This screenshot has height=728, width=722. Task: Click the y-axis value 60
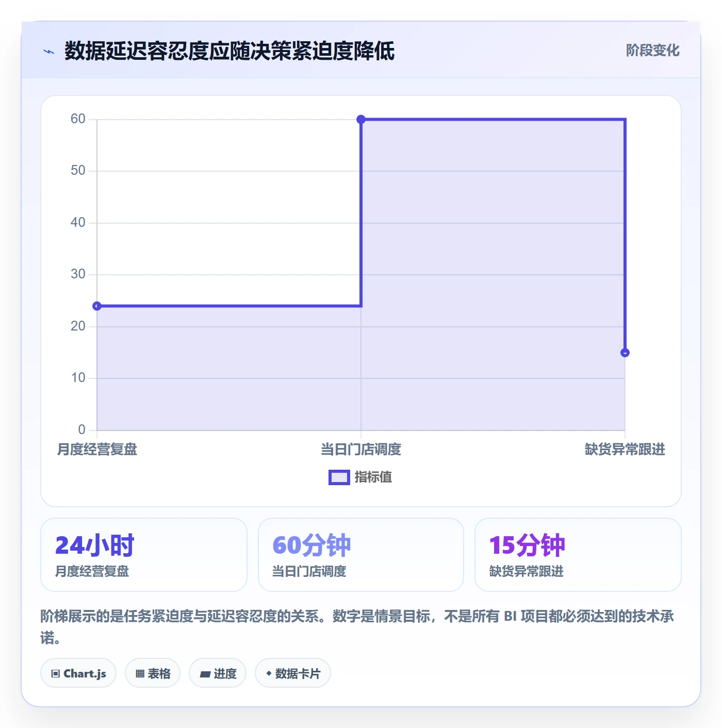click(78, 119)
